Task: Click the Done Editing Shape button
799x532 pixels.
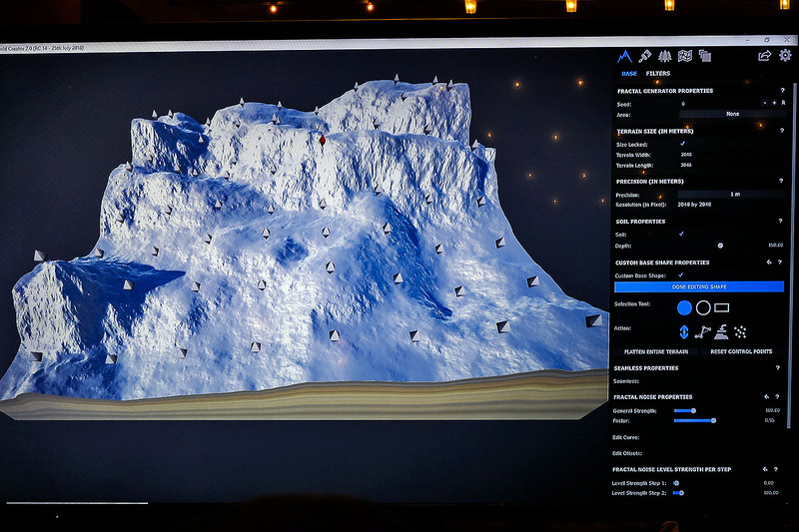Action: pyautogui.click(x=699, y=286)
